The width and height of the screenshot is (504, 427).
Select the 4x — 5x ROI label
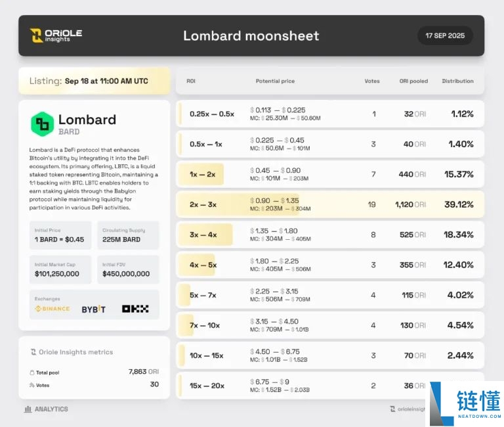coord(203,265)
